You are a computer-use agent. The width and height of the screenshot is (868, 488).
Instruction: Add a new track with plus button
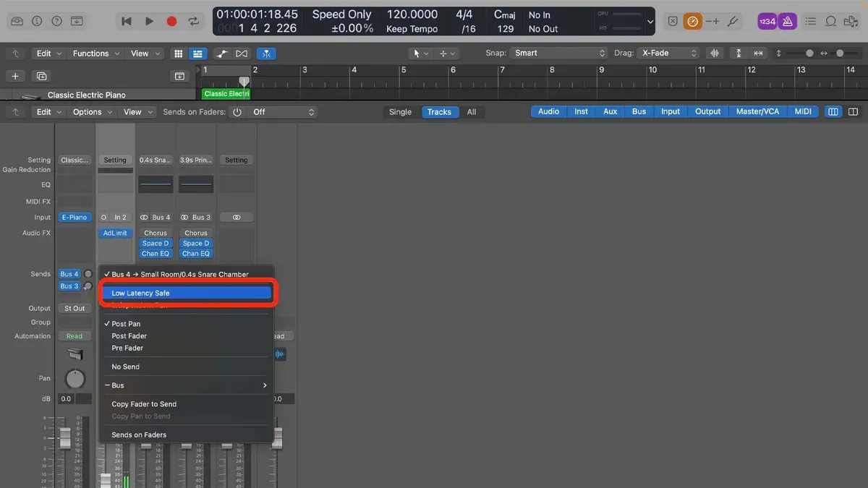(15, 76)
